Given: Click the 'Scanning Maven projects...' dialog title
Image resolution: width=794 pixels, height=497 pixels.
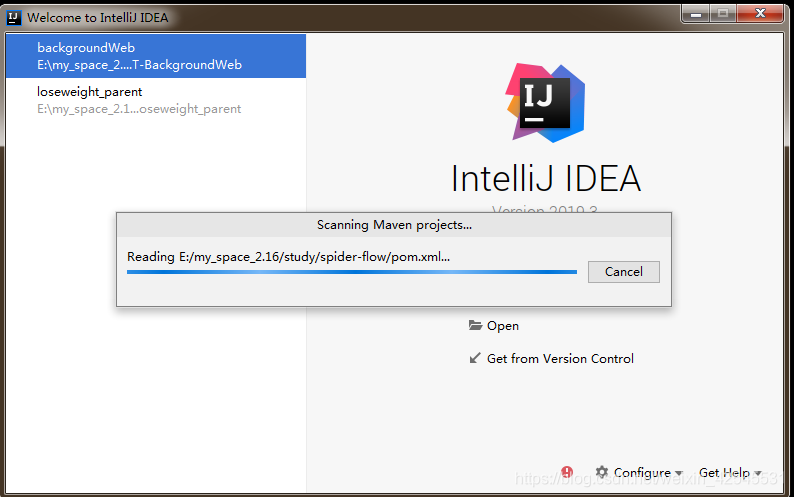Looking at the screenshot, I should pos(394,225).
